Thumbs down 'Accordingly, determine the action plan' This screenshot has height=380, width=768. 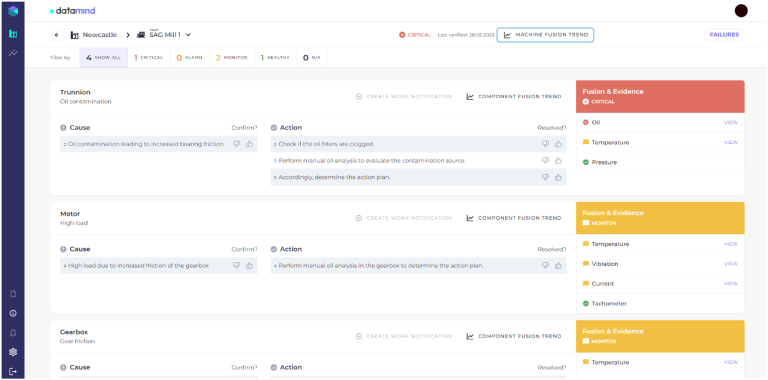[545, 177]
